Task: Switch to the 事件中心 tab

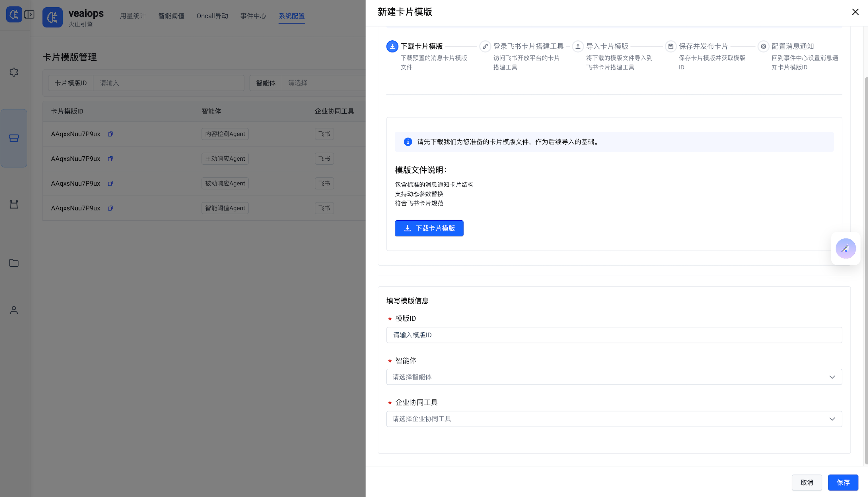Action: (x=253, y=16)
